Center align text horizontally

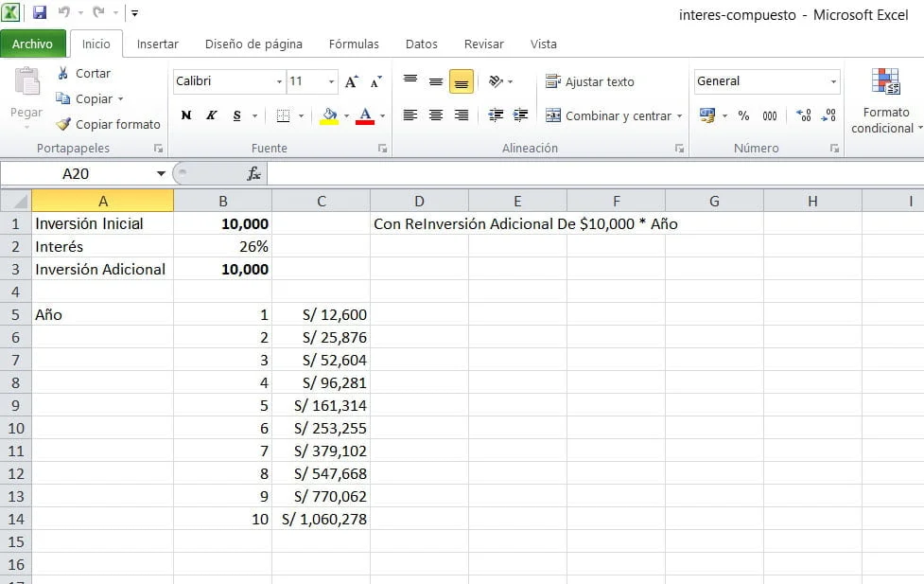pyautogui.click(x=436, y=115)
